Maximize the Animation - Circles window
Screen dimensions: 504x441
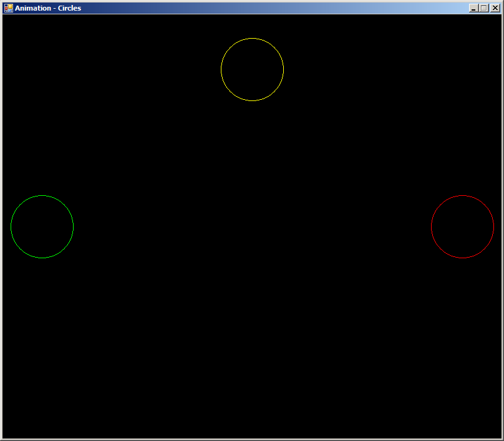[484, 8]
